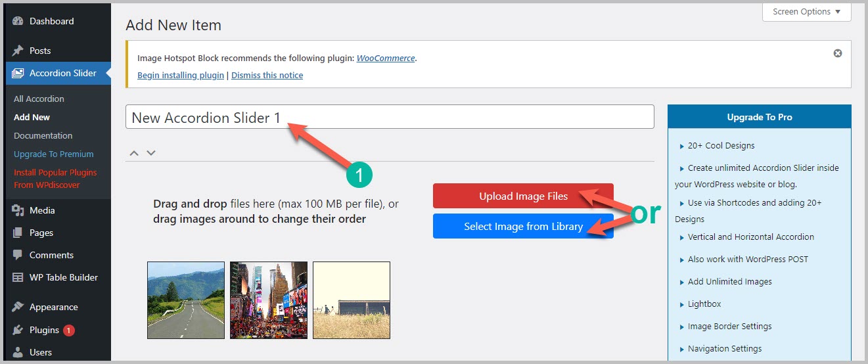The height and width of the screenshot is (364, 868).
Task: Go to All Accordion submenu
Action: pyautogui.click(x=39, y=99)
